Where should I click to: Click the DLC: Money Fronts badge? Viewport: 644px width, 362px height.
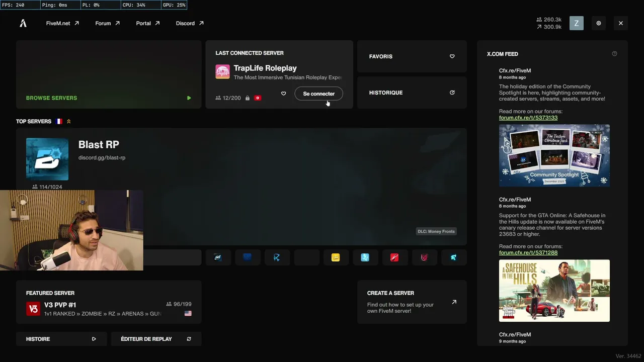[x=436, y=231]
